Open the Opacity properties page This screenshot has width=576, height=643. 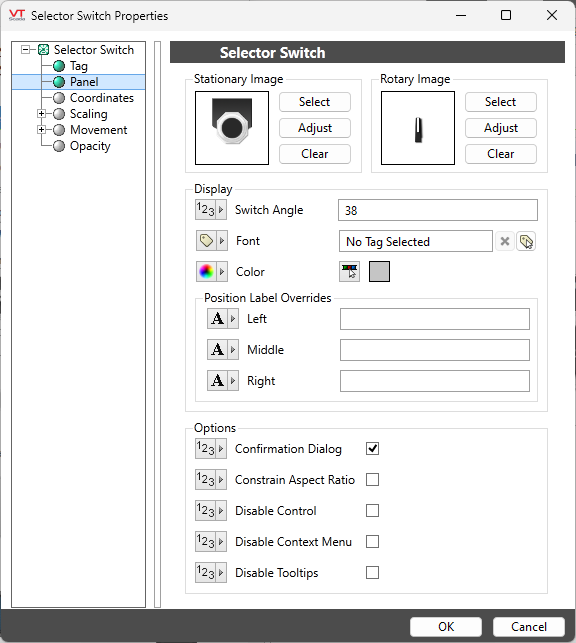[90, 146]
